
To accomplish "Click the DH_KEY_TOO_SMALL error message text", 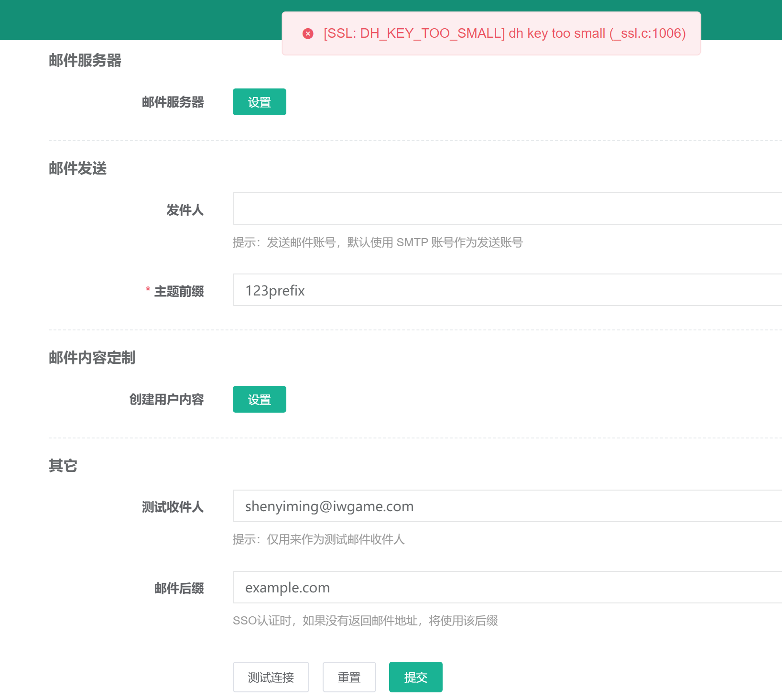I will (x=504, y=33).
